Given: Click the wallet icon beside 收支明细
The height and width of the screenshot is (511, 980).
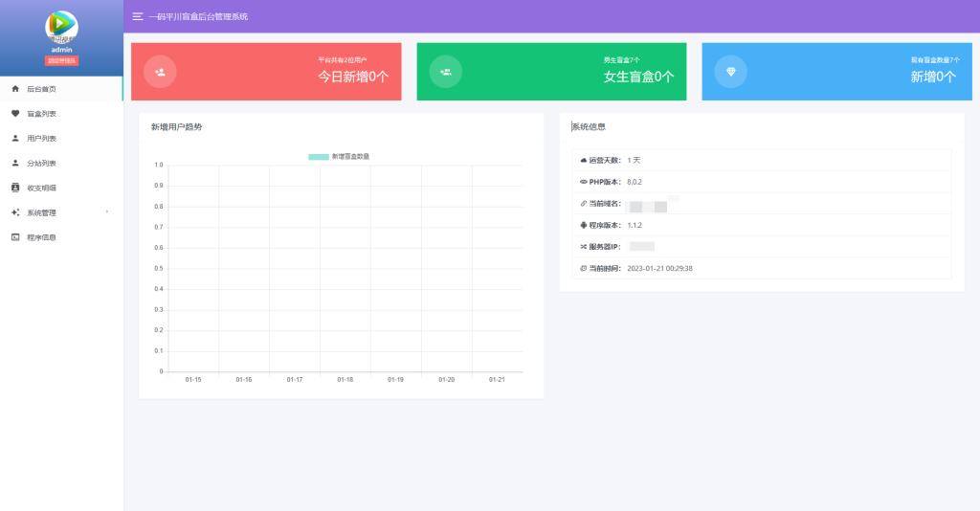Looking at the screenshot, I should click(15, 188).
